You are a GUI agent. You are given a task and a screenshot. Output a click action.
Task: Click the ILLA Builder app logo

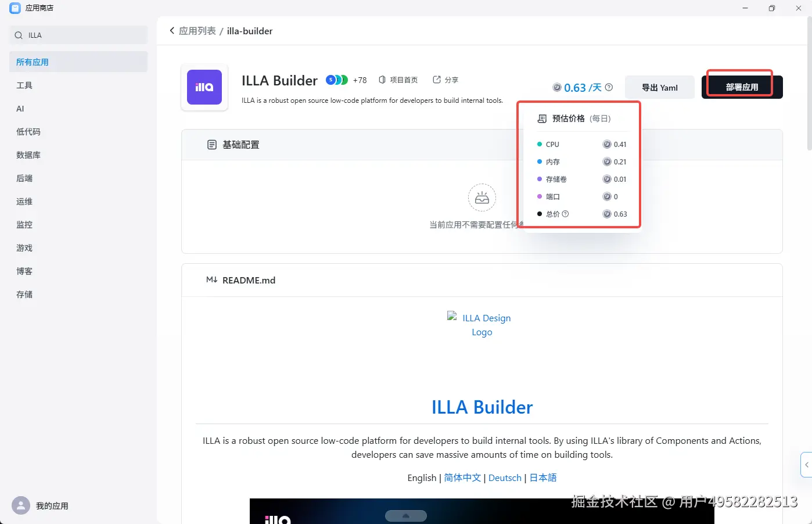coord(204,87)
